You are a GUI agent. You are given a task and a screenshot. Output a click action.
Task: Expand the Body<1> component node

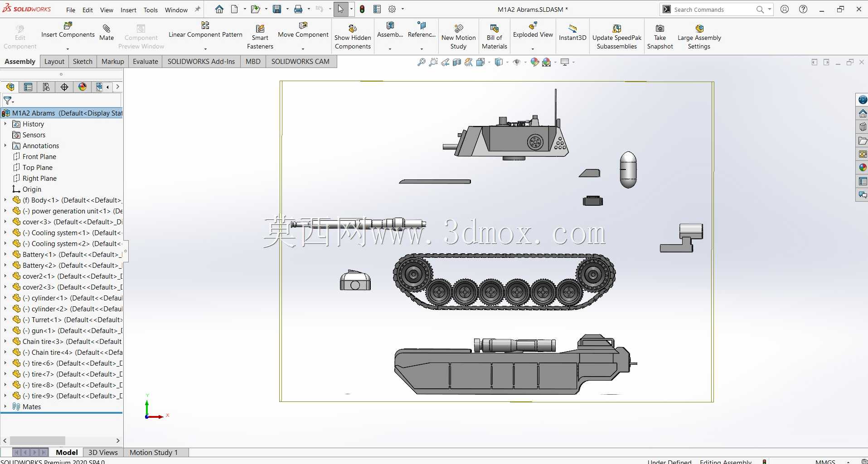(x=5, y=200)
